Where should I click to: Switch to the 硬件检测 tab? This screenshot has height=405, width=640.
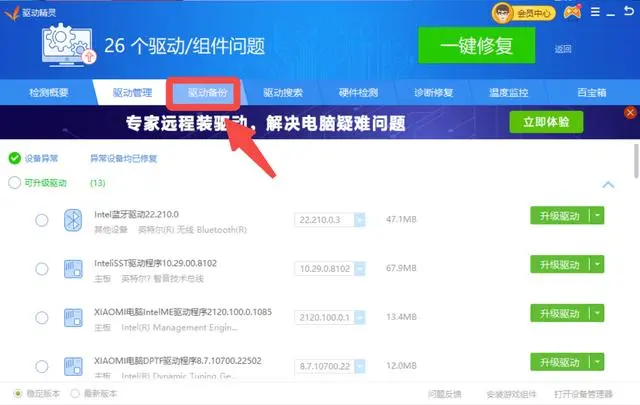coord(358,92)
